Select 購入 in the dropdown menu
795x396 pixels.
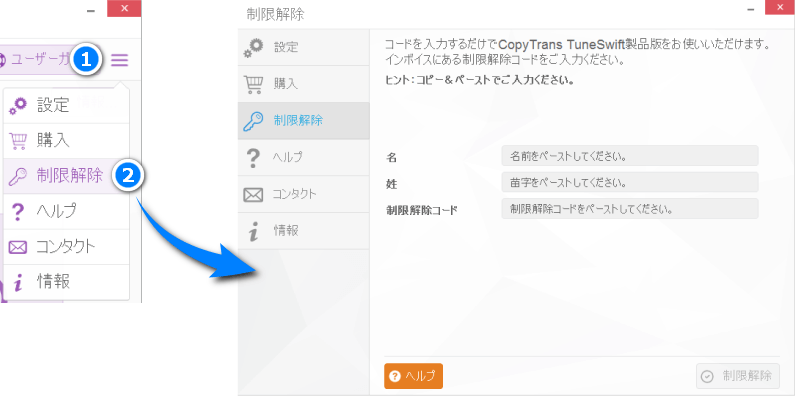(66, 140)
